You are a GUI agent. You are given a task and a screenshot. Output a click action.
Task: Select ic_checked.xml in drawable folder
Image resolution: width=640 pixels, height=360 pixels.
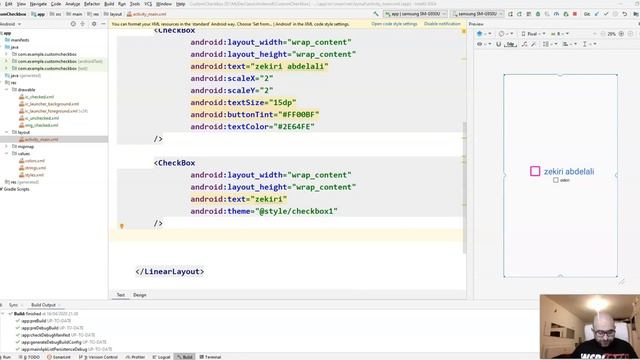(x=36, y=97)
